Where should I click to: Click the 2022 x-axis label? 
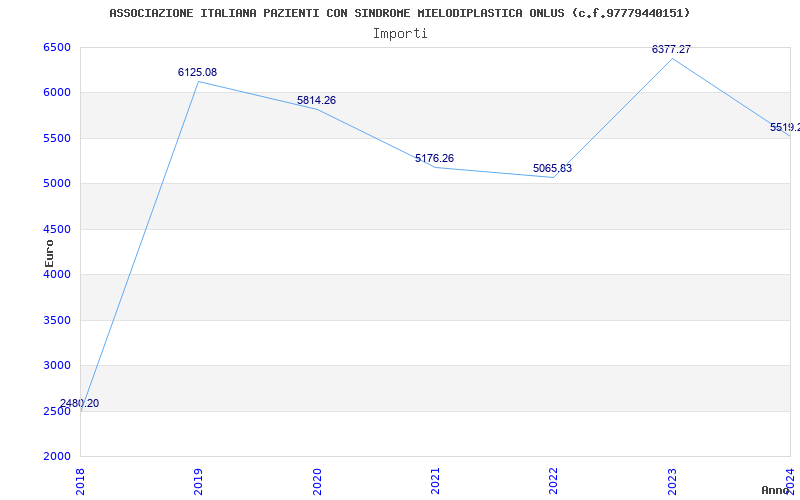pos(554,482)
